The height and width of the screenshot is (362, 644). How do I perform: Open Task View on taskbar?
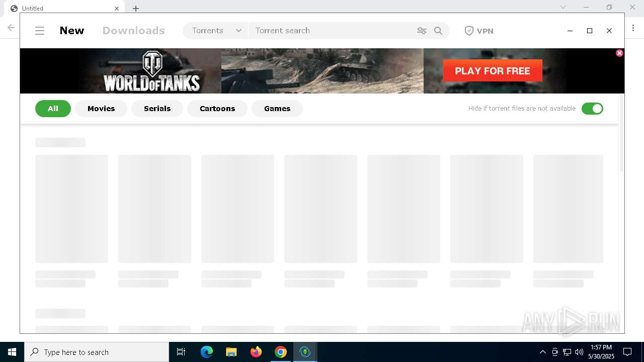[x=181, y=352]
